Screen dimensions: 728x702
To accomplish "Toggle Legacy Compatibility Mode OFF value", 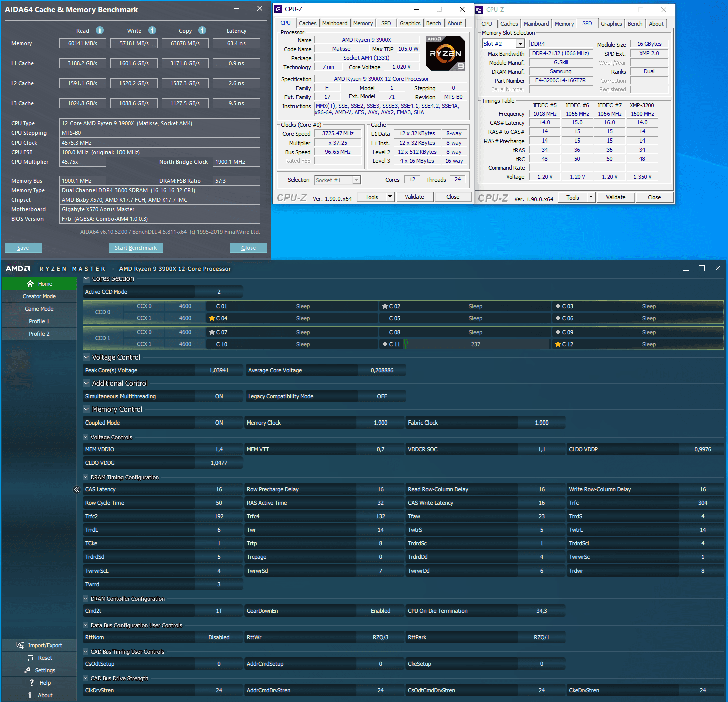I will click(382, 396).
